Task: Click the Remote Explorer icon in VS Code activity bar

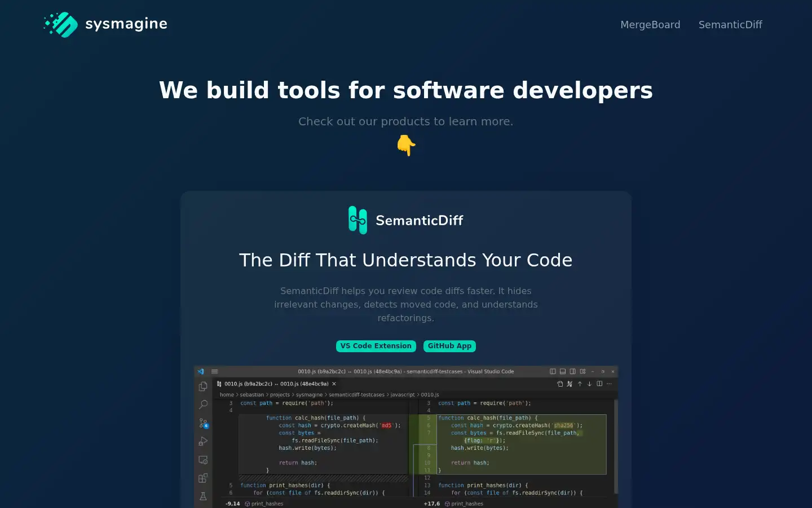Action: [203, 460]
